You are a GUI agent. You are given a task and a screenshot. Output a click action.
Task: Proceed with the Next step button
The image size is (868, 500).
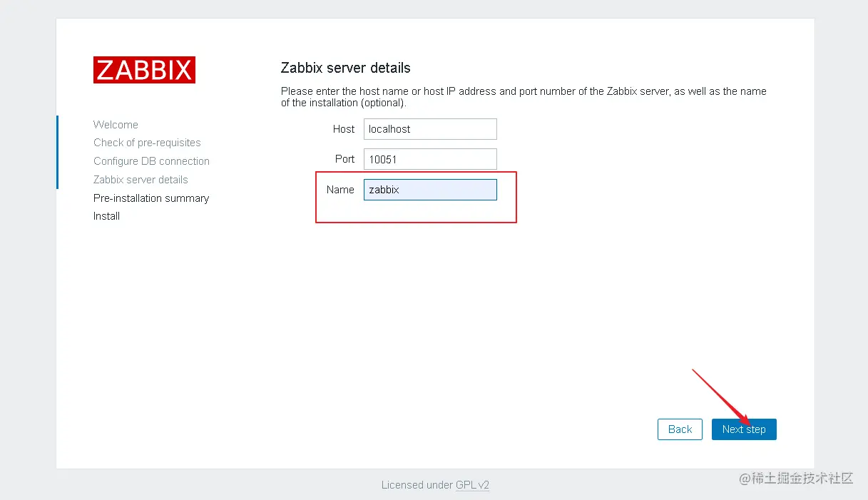(x=744, y=429)
